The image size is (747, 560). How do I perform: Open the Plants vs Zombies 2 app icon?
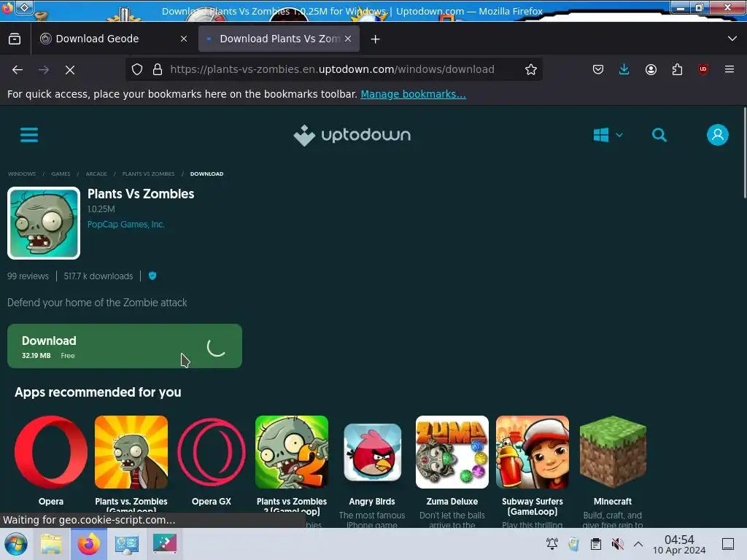point(292,452)
